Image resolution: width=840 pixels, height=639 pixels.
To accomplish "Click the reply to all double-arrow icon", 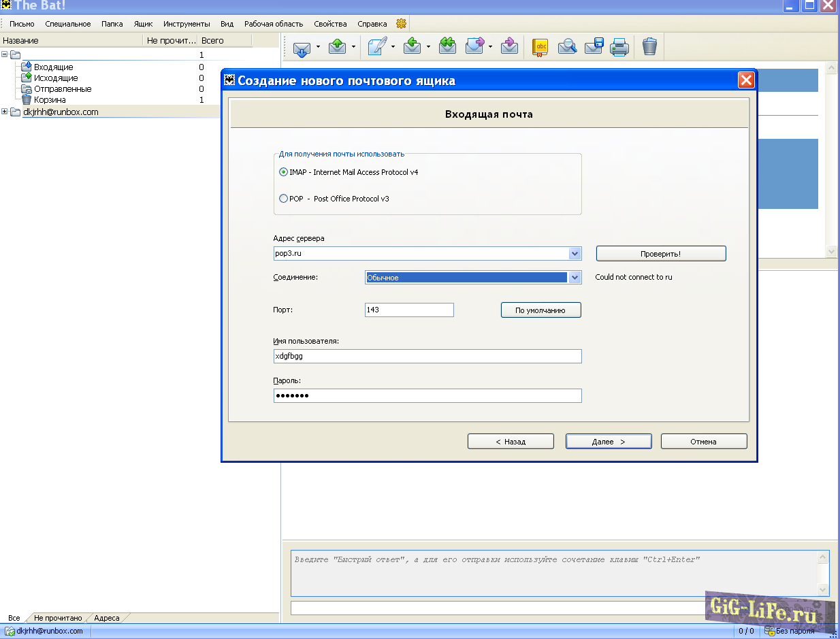I will [x=447, y=46].
